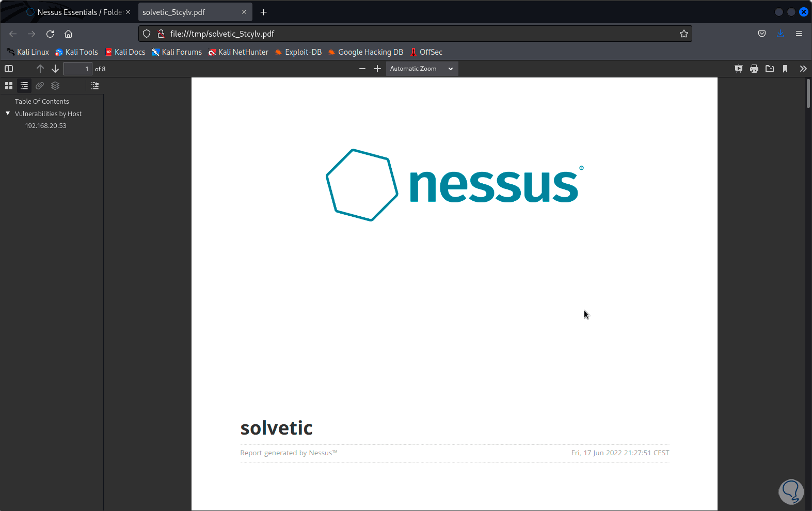Viewport: 812px width, 511px height.
Task: Click the PDF page number field
Action: (77, 69)
